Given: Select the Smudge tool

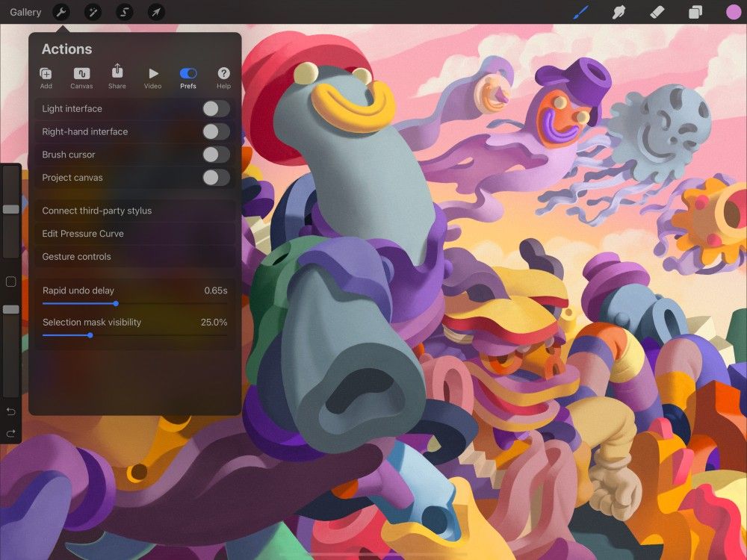Looking at the screenshot, I should 619,12.
